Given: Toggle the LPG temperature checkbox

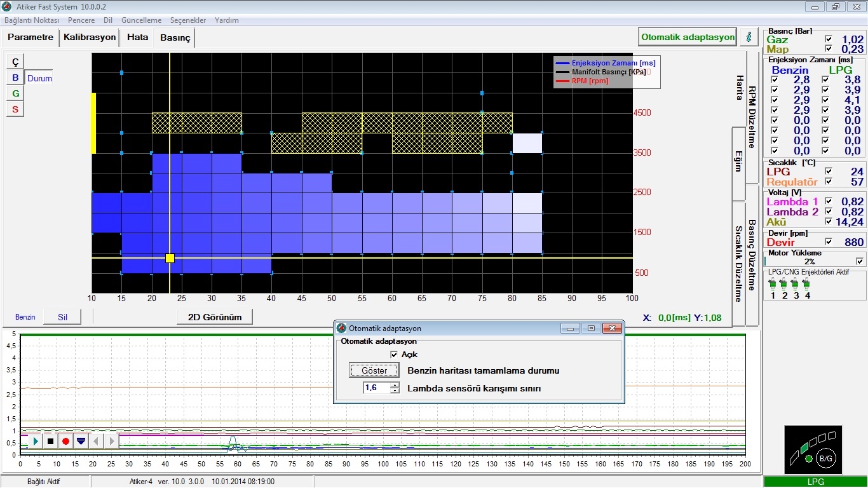Looking at the screenshot, I should tap(829, 172).
